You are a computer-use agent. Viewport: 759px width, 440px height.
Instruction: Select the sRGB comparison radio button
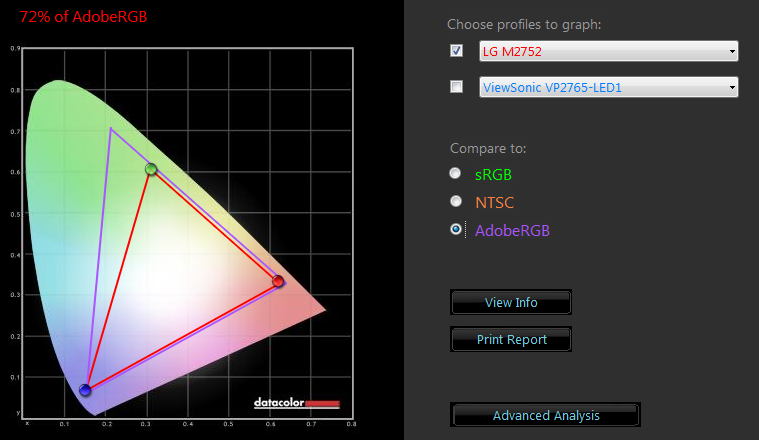coord(456,173)
